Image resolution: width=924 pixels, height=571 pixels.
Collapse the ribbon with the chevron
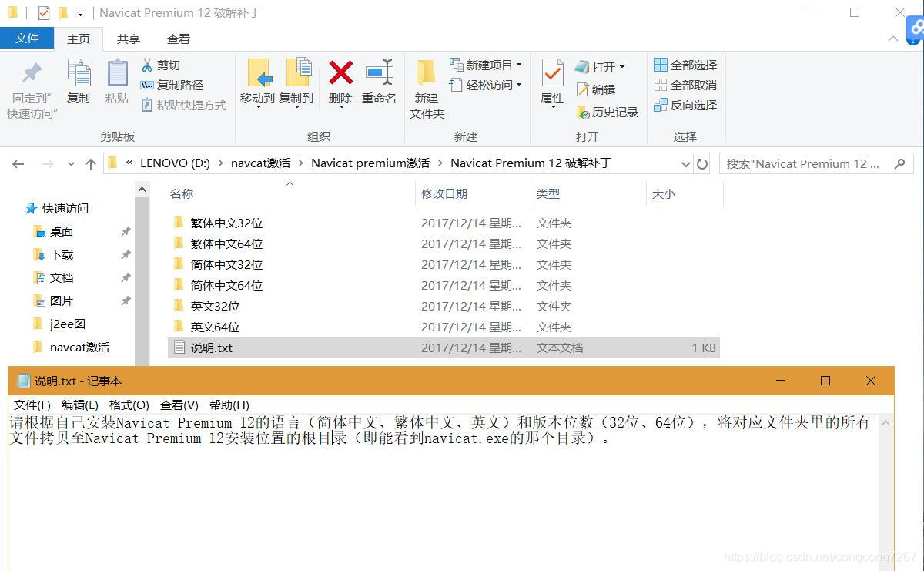click(x=893, y=39)
